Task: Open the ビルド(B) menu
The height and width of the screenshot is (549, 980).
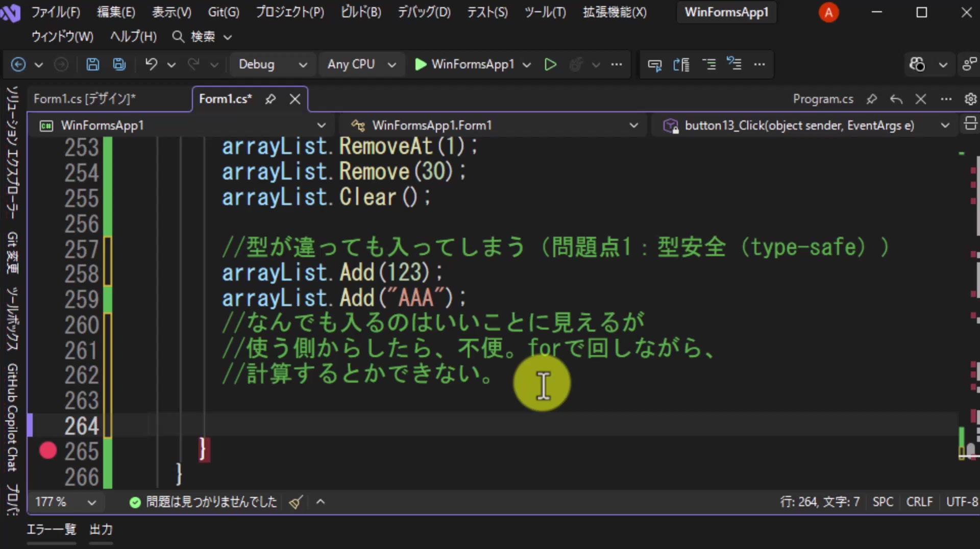Action: click(x=361, y=12)
